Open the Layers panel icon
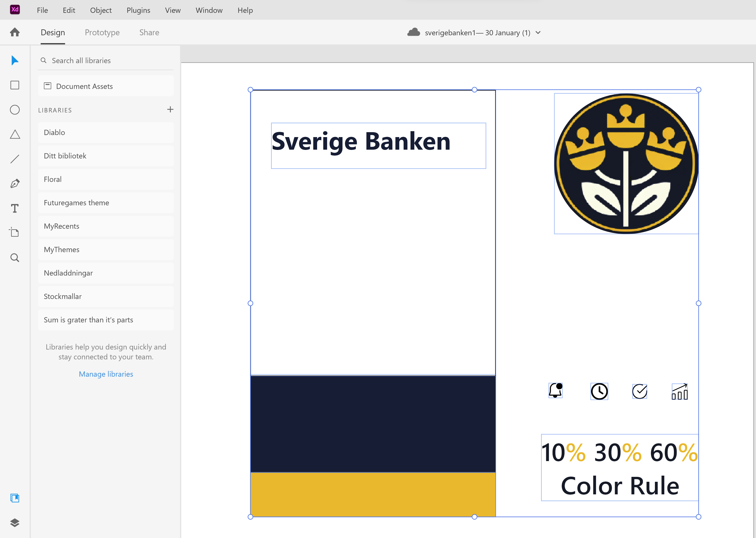The width and height of the screenshot is (756, 538). click(15, 523)
